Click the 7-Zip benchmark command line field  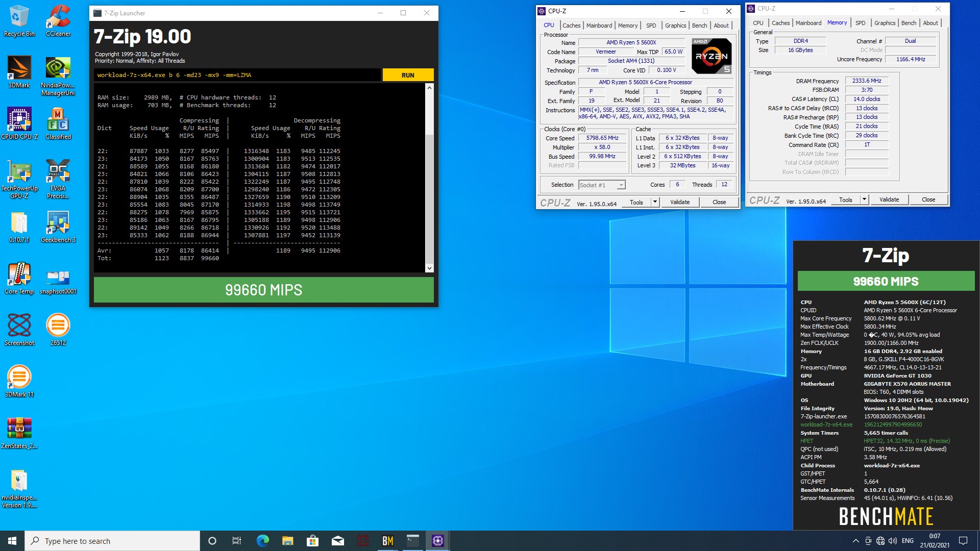click(x=237, y=75)
